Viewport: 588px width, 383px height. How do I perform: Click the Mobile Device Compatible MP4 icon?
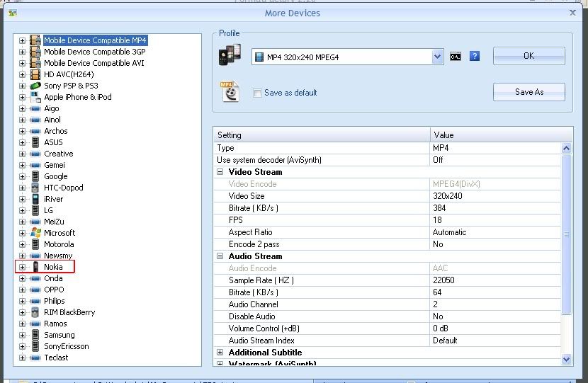(x=35, y=40)
